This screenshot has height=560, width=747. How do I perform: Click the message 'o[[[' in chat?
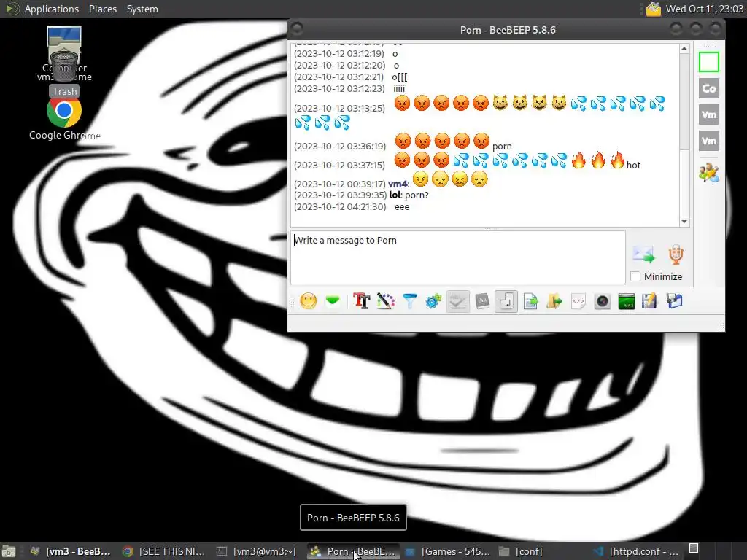pos(399,77)
